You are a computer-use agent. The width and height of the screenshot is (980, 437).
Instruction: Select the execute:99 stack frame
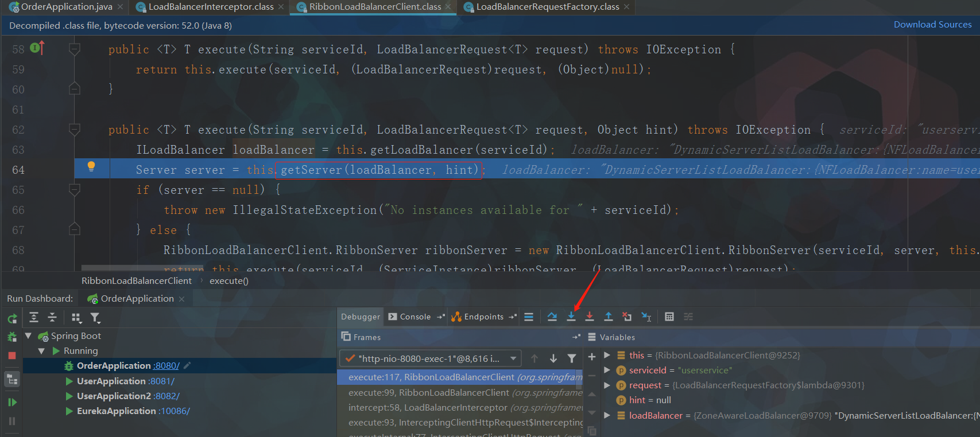460,392
